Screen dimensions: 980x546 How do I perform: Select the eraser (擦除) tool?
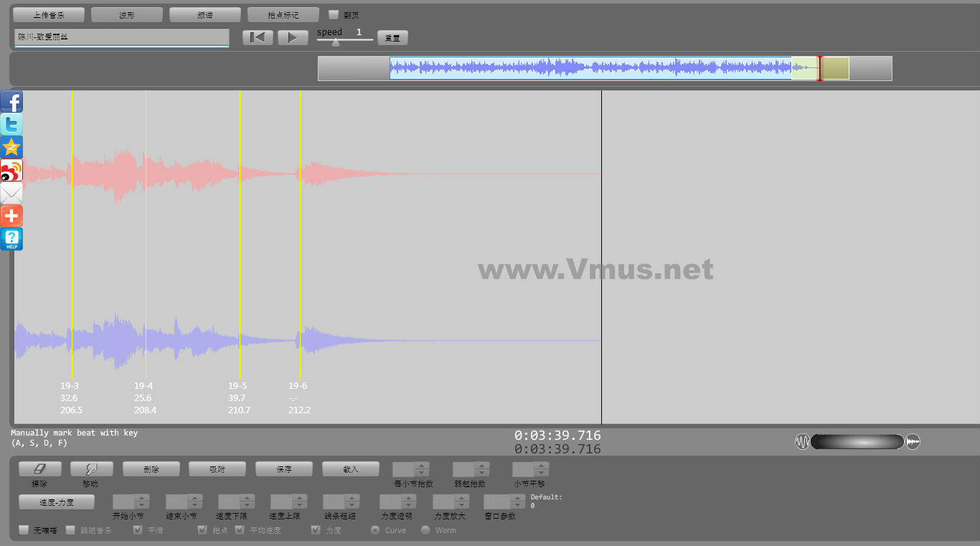pos(40,469)
